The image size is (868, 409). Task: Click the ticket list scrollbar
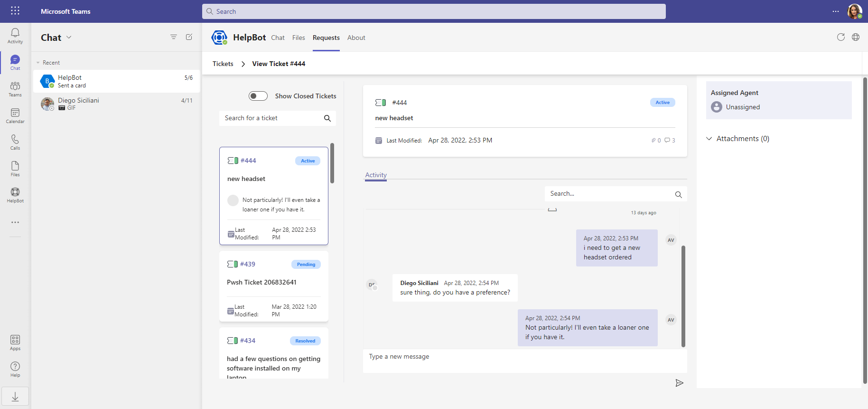click(x=332, y=163)
